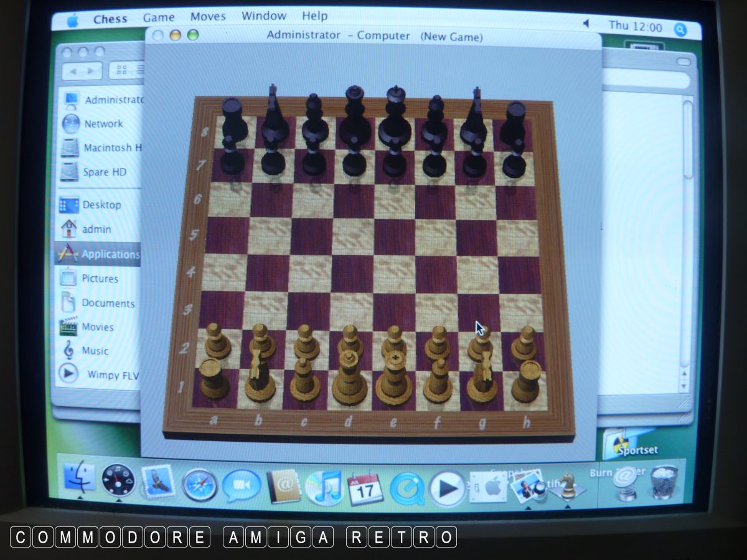Image resolution: width=747 pixels, height=560 pixels.
Task: Launch Safari from the Dock
Action: coord(200,485)
